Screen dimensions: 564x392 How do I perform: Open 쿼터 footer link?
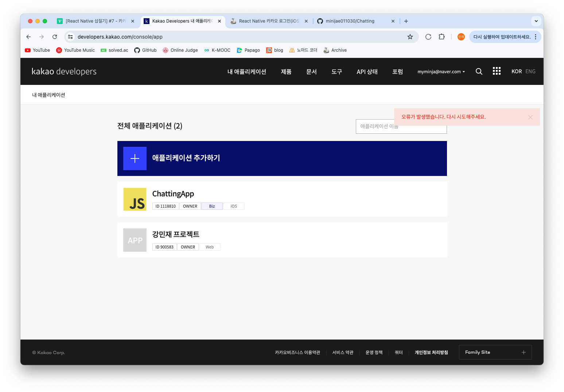(399, 352)
